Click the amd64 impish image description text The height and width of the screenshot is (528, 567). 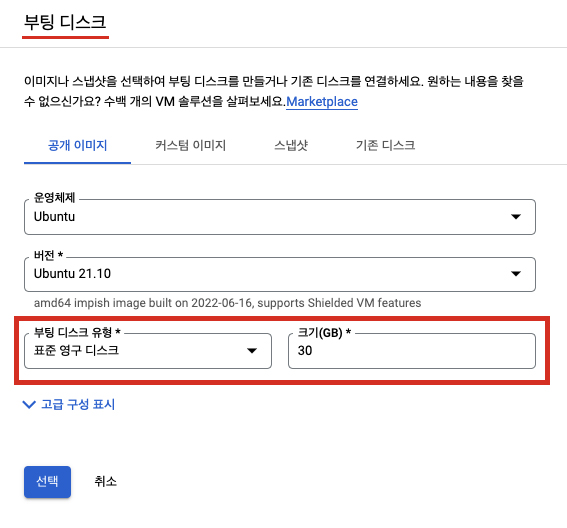pos(227,303)
